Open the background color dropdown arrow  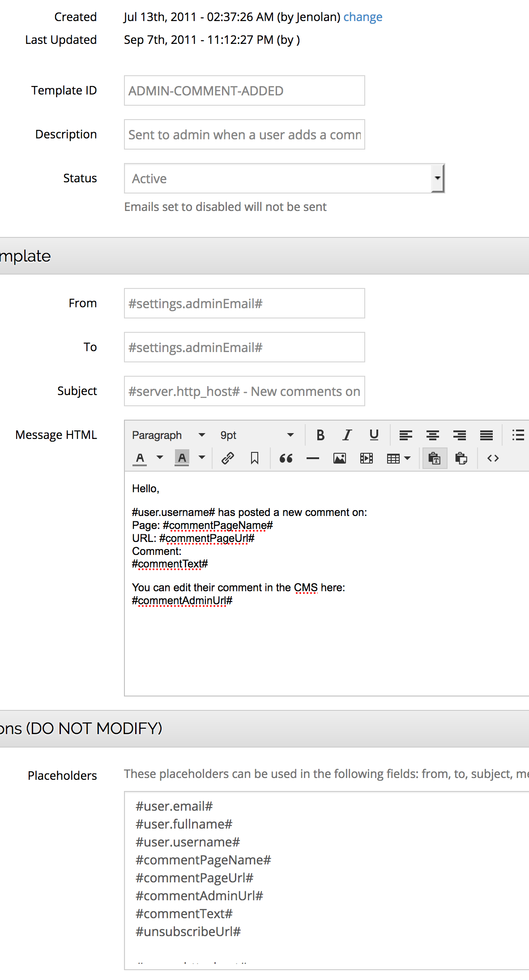[x=202, y=458]
